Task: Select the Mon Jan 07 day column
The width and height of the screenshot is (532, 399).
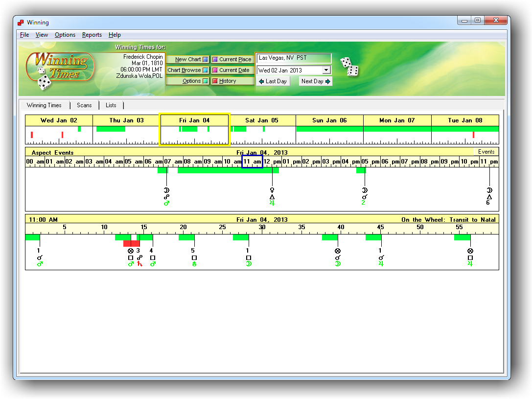Action: pyautogui.click(x=397, y=130)
